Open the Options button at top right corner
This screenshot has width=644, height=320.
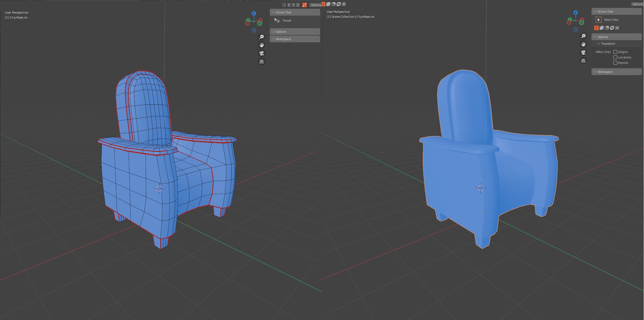637,4
